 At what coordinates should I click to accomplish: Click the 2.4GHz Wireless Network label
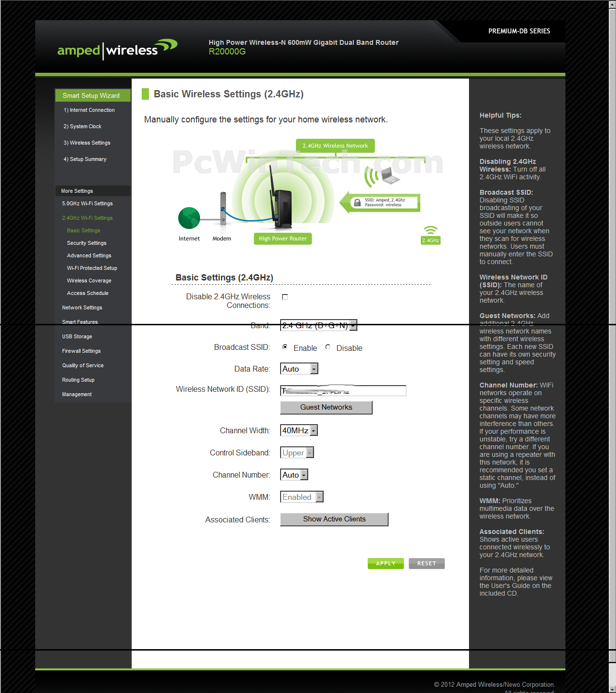[x=335, y=146]
